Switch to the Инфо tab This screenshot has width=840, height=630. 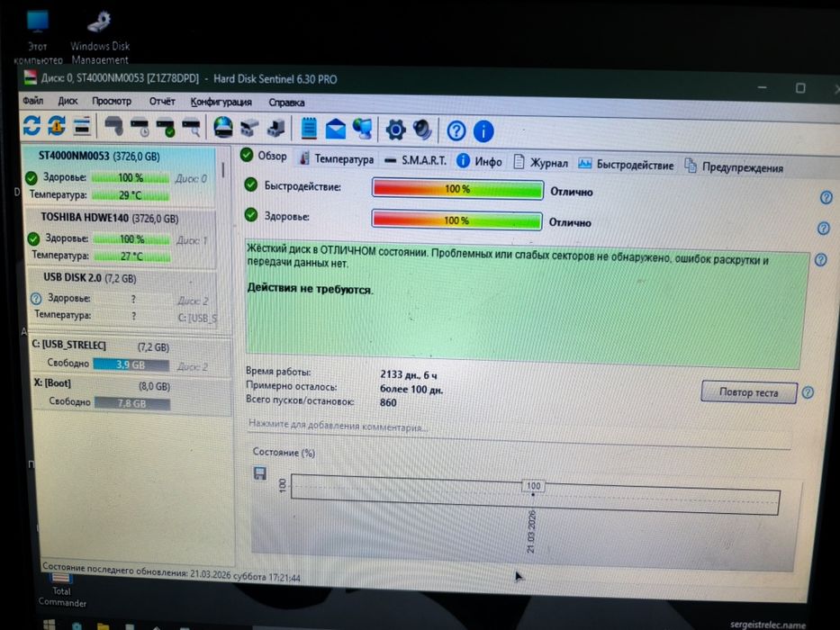point(480,161)
